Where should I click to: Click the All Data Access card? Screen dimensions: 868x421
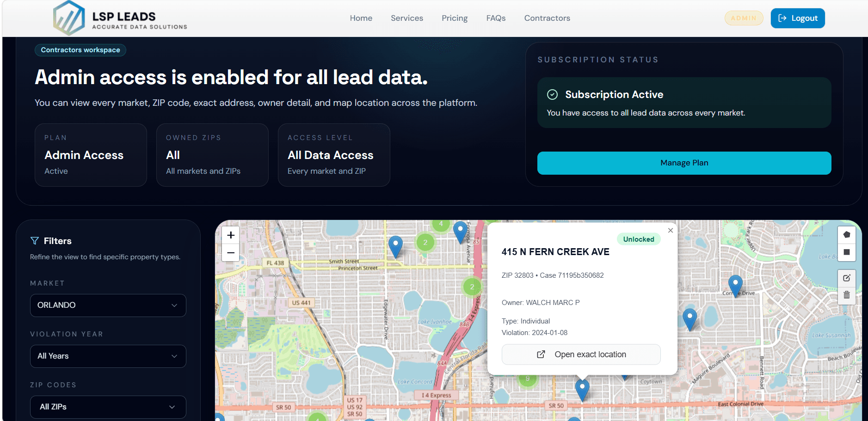[x=334, y=155]
